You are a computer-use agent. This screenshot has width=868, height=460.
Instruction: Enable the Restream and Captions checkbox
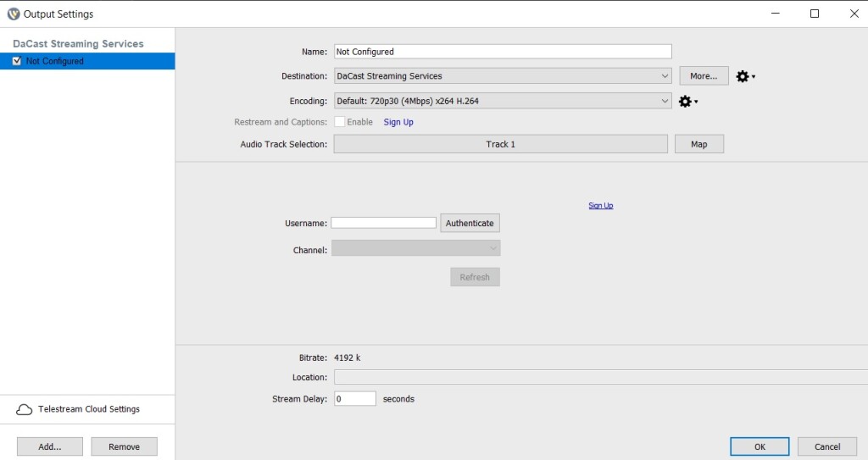point(340,122)
